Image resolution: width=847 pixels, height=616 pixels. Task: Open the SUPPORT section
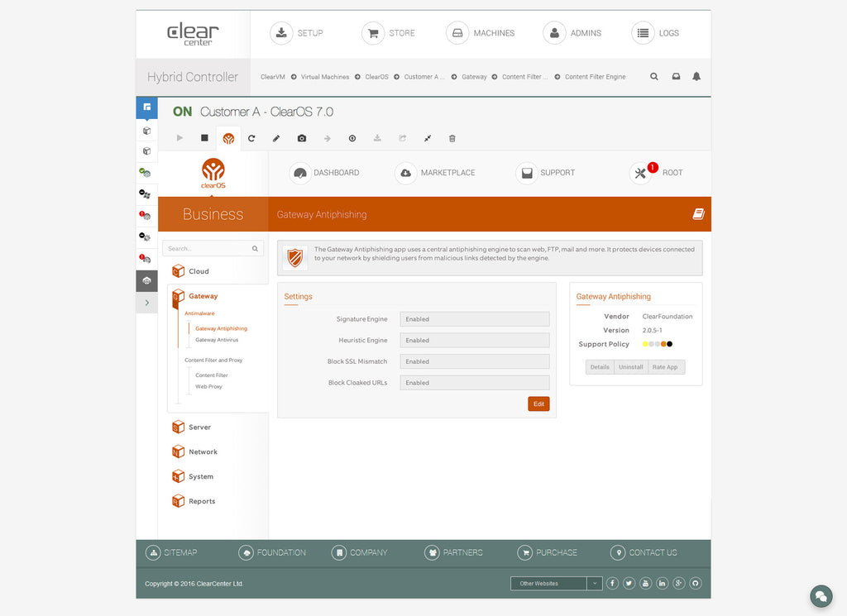545,173
